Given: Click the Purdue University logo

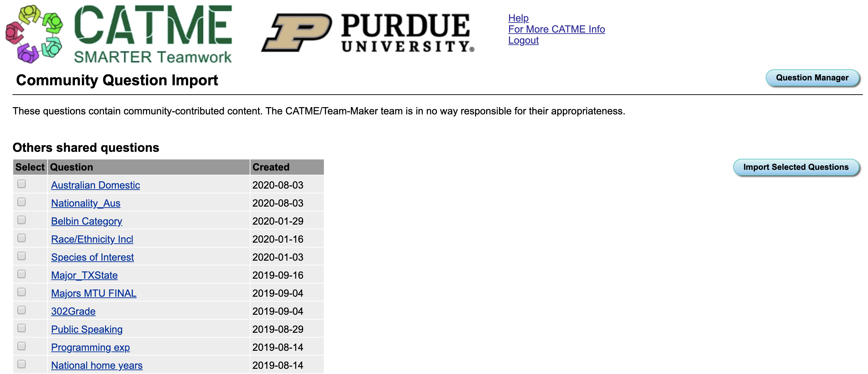Looking at the screenshot, I should 368,33.
